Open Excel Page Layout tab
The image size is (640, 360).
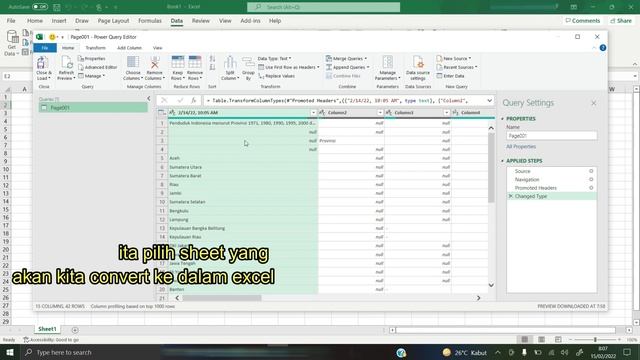click(x=113, y=21)
